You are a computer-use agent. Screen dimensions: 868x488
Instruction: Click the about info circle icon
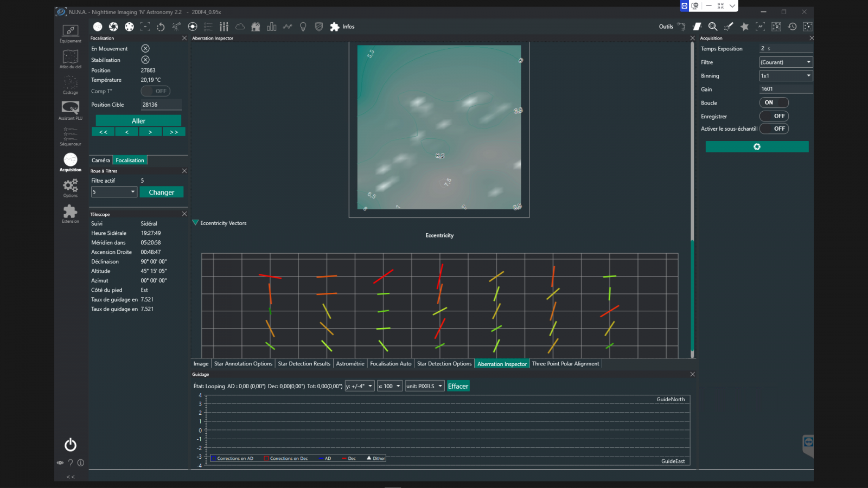[x=81, y=463]
